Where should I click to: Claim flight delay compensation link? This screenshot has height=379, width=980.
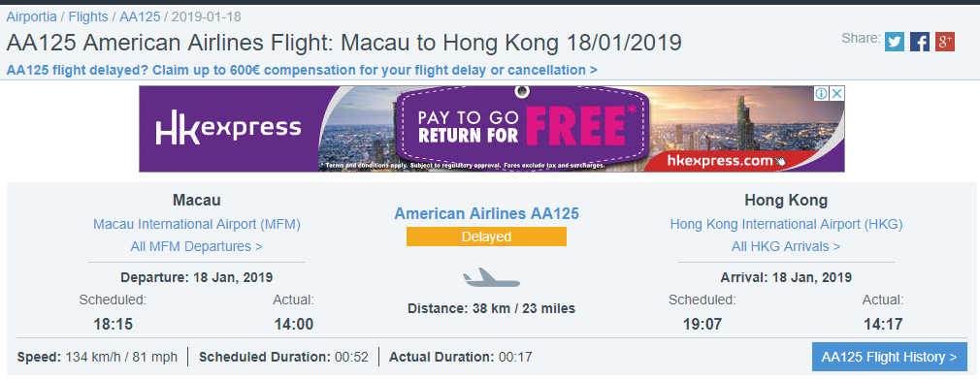tap(301, 70)
